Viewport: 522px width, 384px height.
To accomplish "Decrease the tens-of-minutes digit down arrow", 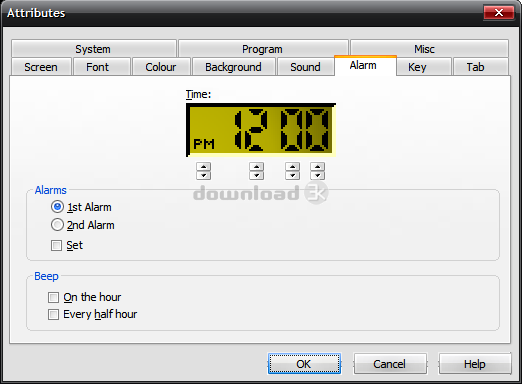I will point(292,175).
